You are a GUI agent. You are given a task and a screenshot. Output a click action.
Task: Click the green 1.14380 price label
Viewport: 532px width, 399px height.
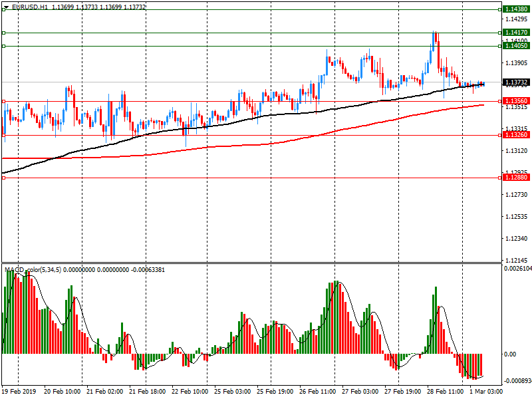pos(516,9)
